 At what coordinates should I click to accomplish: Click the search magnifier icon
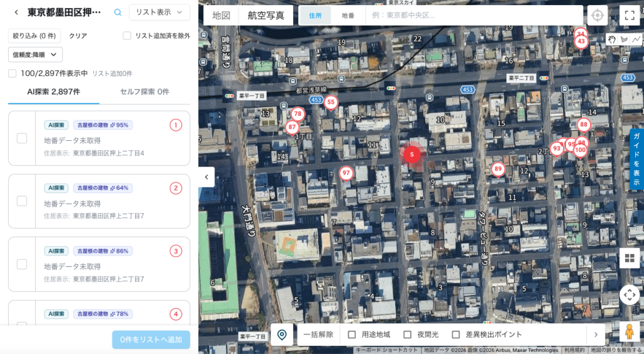pos(118,12)
